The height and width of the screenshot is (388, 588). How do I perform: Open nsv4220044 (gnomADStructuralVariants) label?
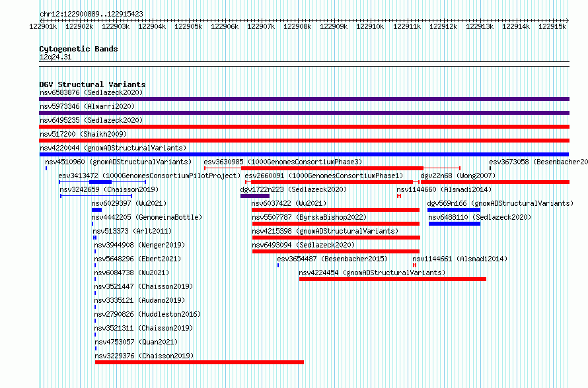[113, 148]
